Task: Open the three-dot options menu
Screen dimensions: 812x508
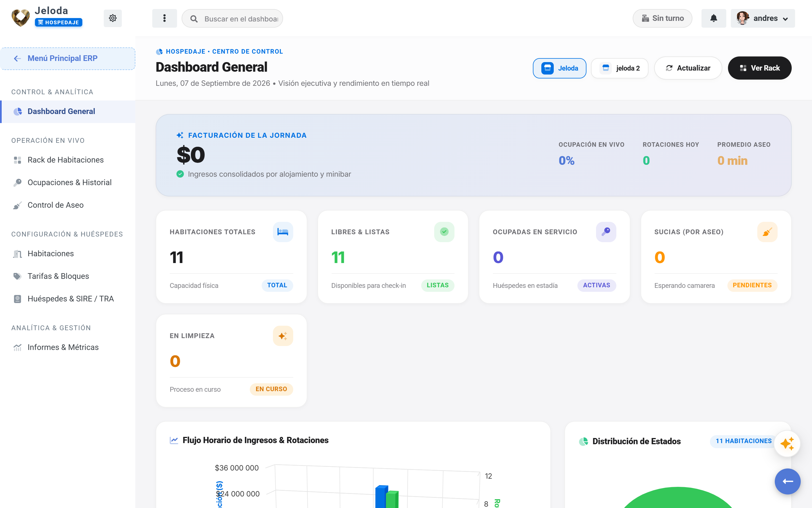Action: click(164, 18)
